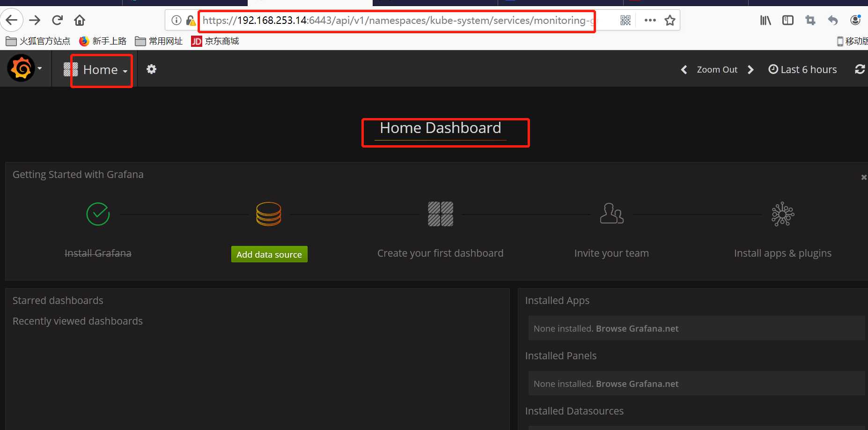Image resolution: width=868 pixels, height=430 pixels.
Task: Open Last 6 hours time picker
Action: pos(802,70)
